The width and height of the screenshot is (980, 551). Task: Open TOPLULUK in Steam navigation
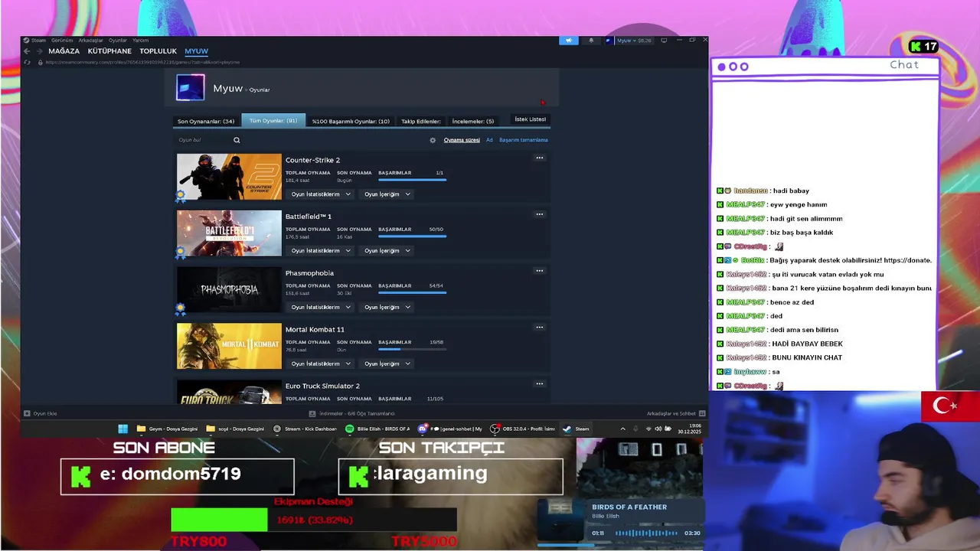click(158, 51)
